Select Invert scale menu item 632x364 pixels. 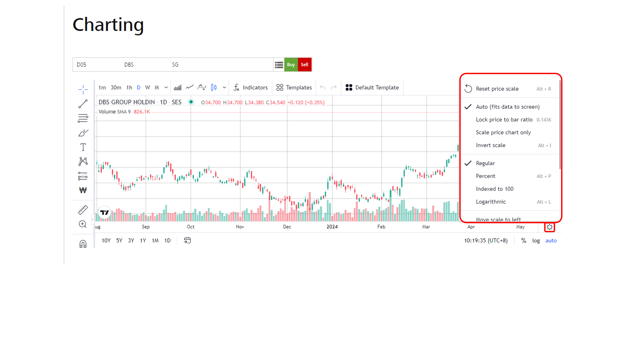tap(491, 145)
